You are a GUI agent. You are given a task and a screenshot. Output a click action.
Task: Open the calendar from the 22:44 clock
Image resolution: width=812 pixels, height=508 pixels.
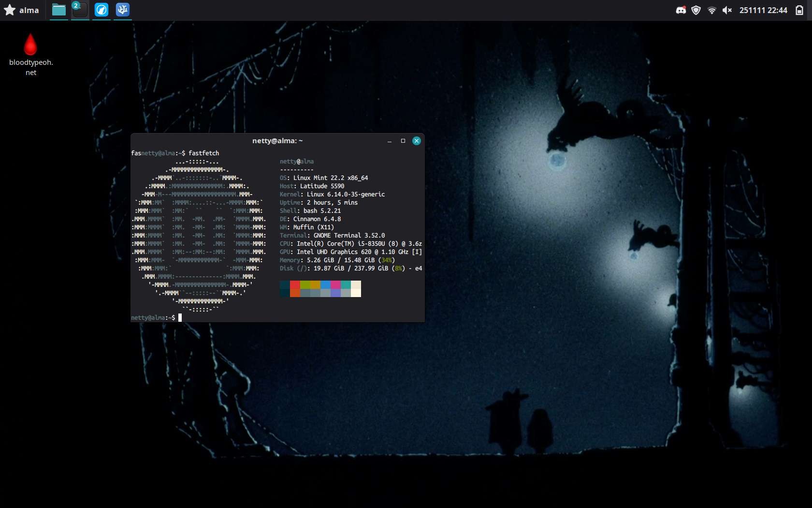(763, 10)
